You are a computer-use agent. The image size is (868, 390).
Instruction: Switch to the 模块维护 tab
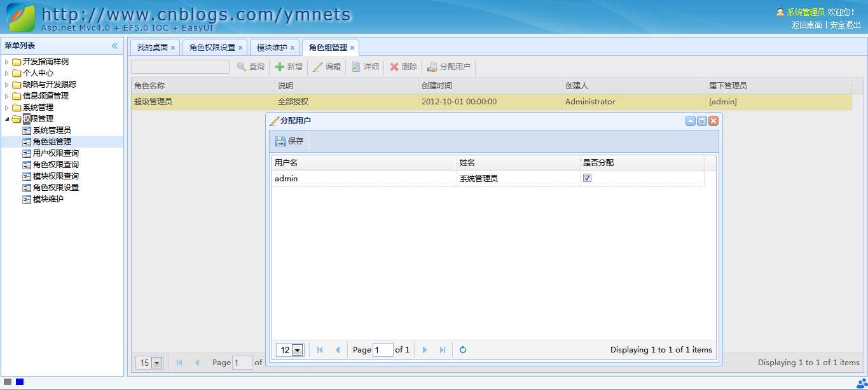click(270, 46)
